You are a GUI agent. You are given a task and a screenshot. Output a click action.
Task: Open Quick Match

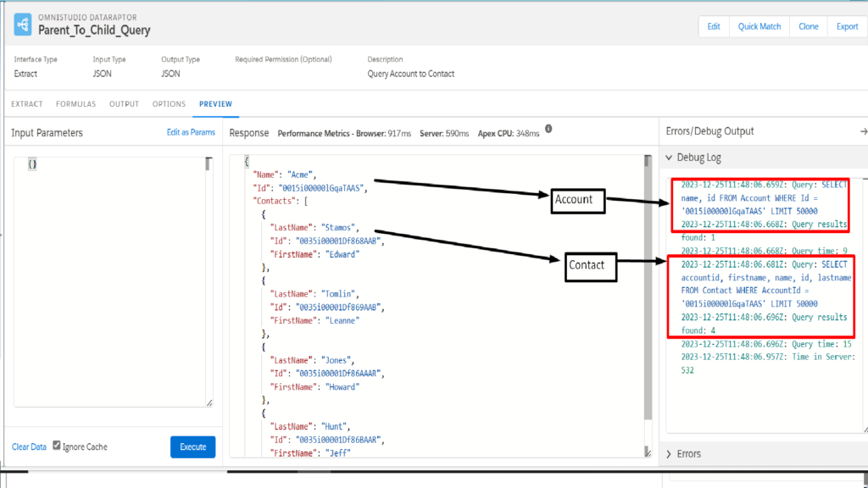click(759, 26)
